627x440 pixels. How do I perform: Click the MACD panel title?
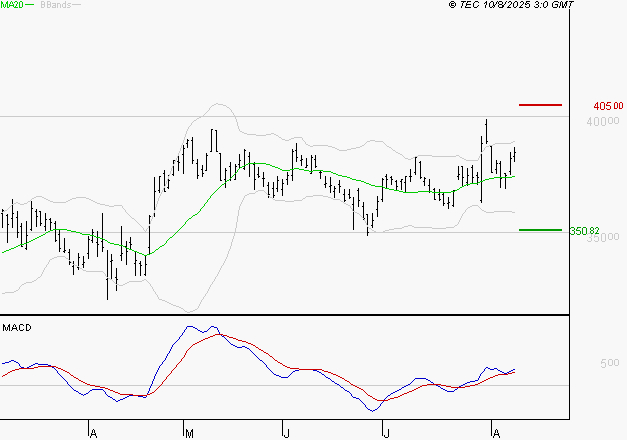pyautogui.click(x=17, y=328)
